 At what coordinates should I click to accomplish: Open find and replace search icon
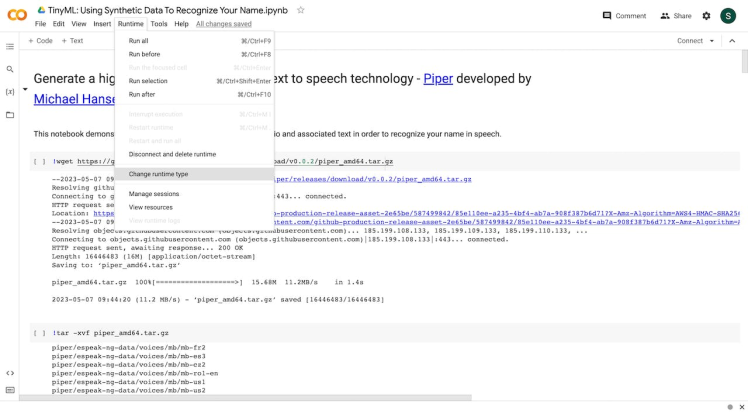[x=10, y=69]
